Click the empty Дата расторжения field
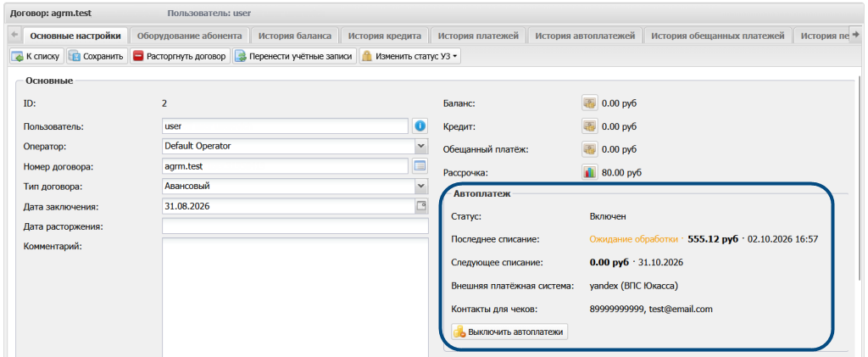 (295, 226)
